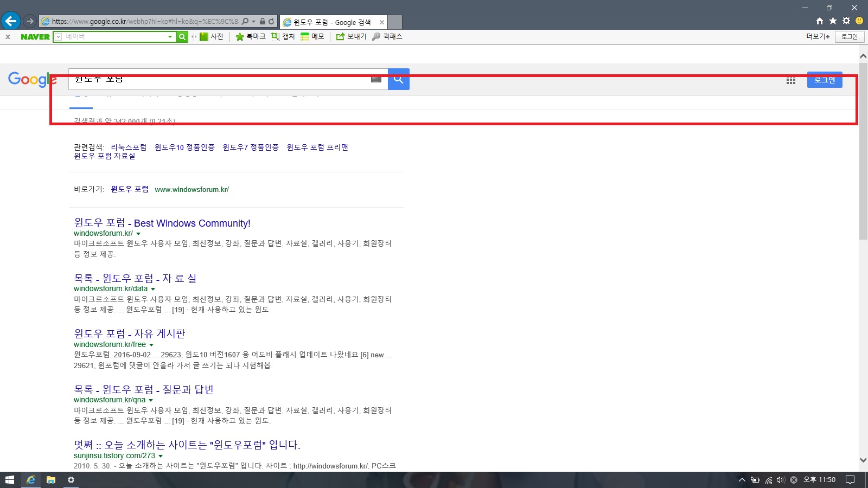868x488 pixels.
Task: Open result 윈도우 포럼 - Best Windows Community!
Action: (162, 223)
